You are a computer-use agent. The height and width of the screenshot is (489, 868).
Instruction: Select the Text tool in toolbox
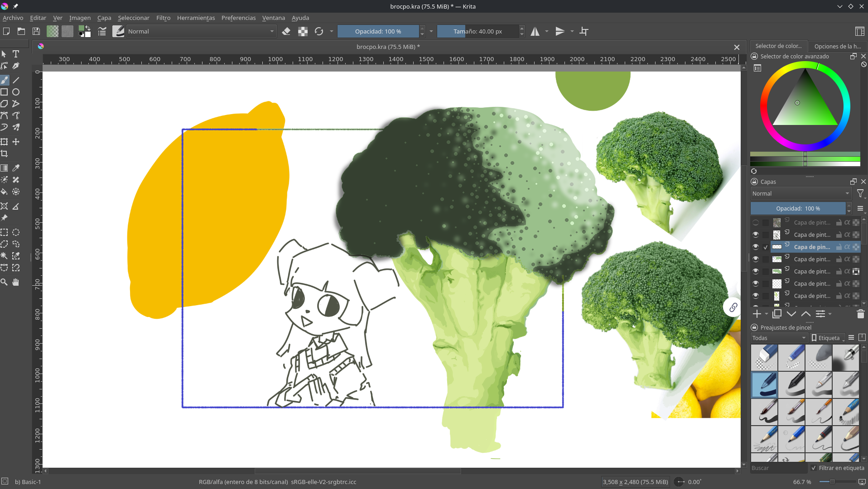(16, 54)
